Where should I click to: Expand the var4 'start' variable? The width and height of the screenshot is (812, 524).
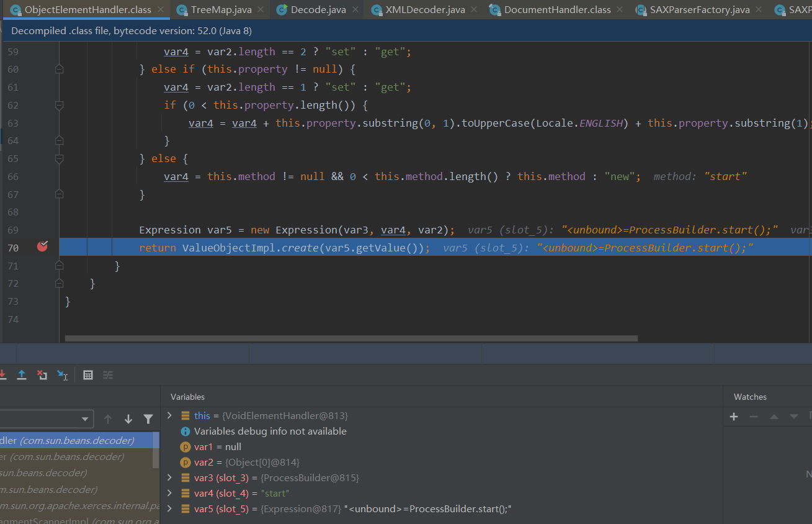tap(169, 493)
